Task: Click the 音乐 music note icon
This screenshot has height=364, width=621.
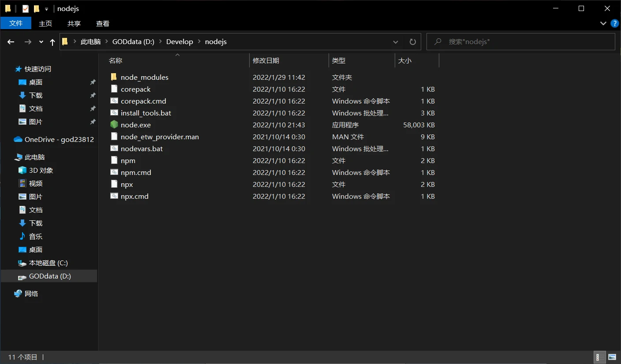Action: tap(22, 236)
